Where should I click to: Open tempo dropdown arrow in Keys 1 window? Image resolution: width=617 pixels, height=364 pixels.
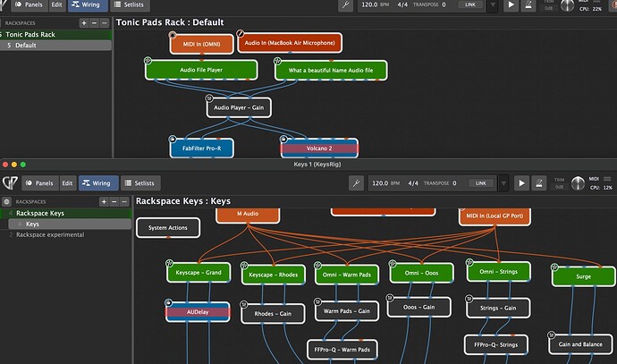tap(503, 183)
